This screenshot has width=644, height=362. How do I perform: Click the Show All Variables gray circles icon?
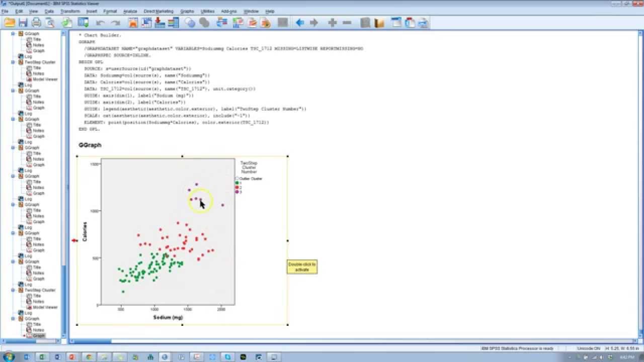pos(204,23)
